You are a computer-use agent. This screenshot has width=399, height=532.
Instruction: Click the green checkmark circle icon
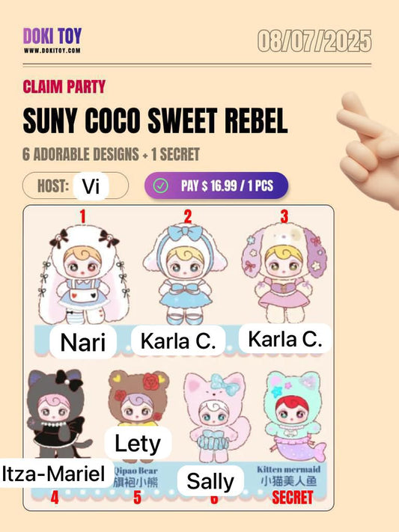pos(161,186)
